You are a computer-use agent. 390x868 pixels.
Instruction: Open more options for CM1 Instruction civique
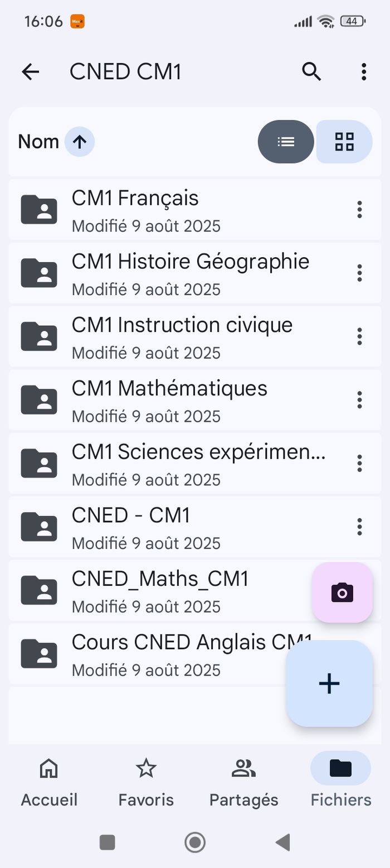[359, 336]
